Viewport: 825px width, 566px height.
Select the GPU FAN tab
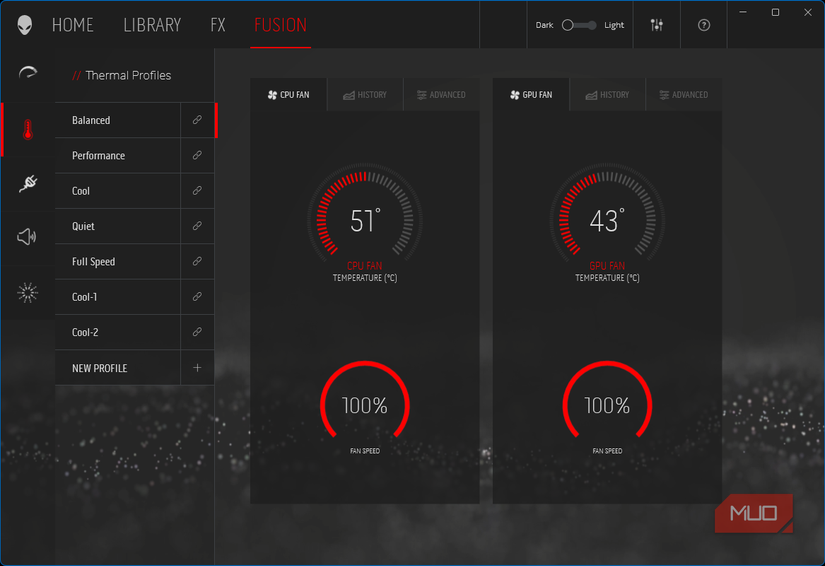pyautogui.click(x=531, y=95)
